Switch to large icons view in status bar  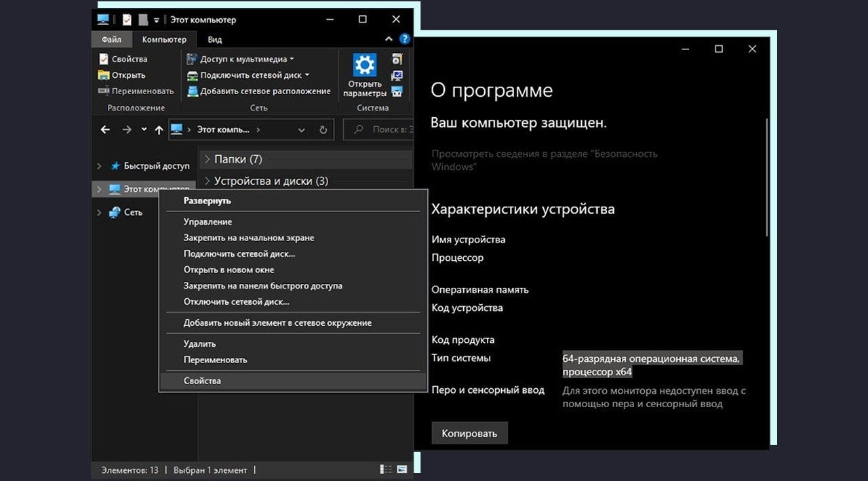[402, 469]
